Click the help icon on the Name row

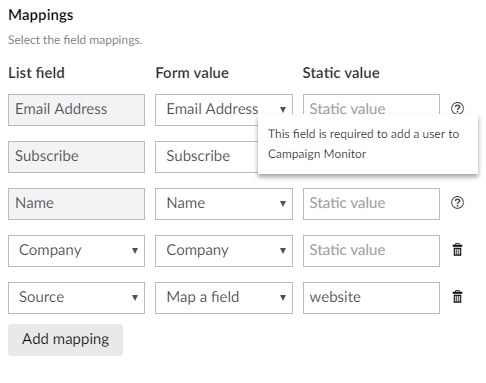click(457, 203)
